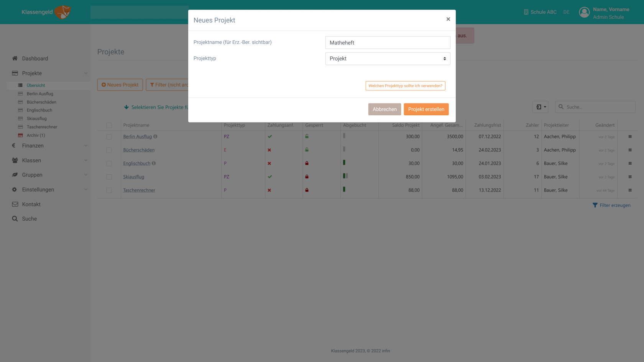Check the Bücherschäden row checkbox

pos(109,150)
